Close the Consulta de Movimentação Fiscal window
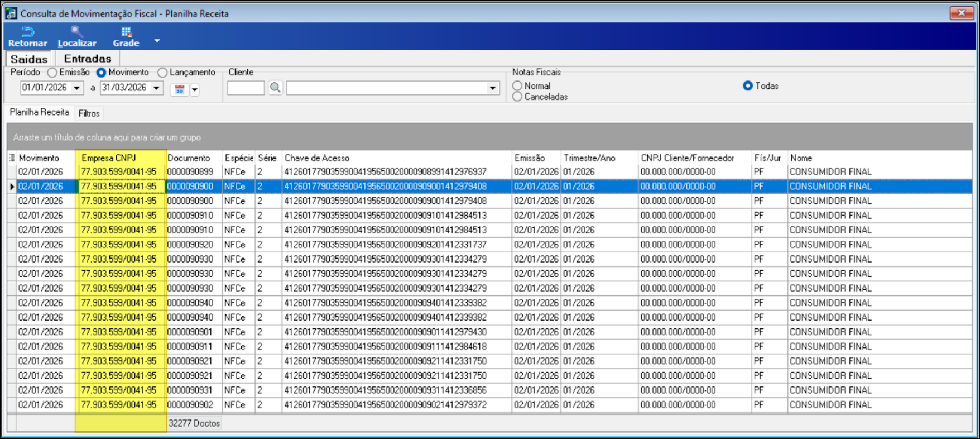980x439 pixels. click(x=961, y=13)
